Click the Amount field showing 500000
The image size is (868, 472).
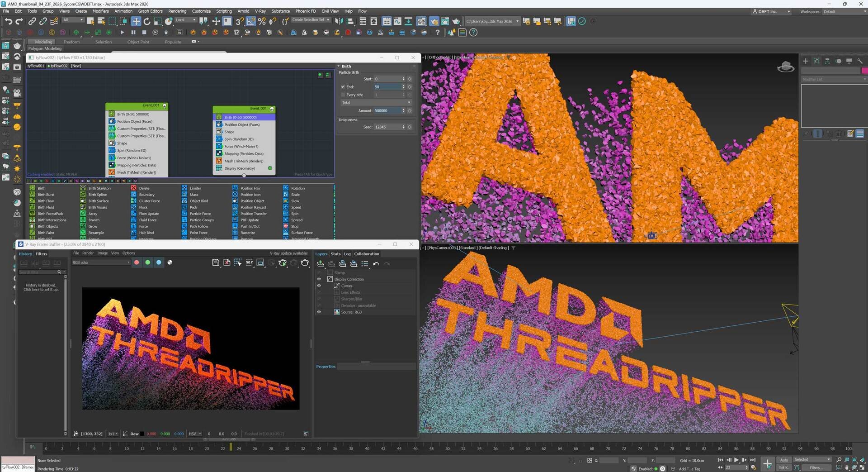coord(388,111)
